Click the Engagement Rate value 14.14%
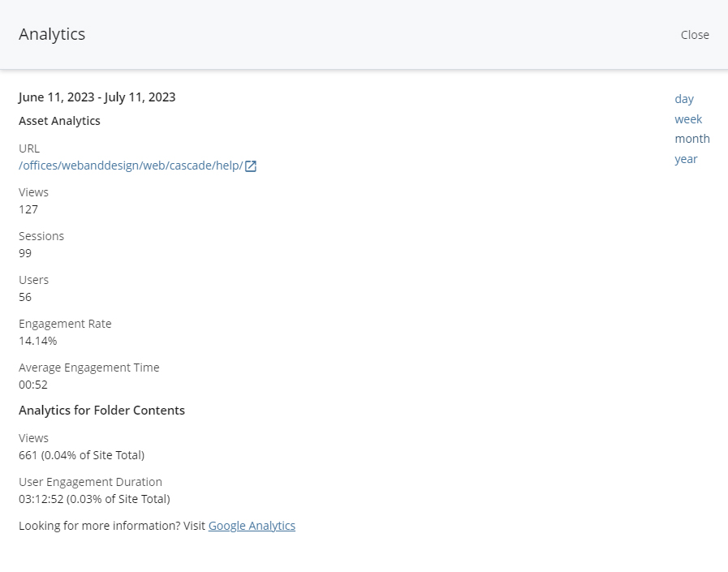This screenshot has width=728, height=572. (x=38, y=341)
